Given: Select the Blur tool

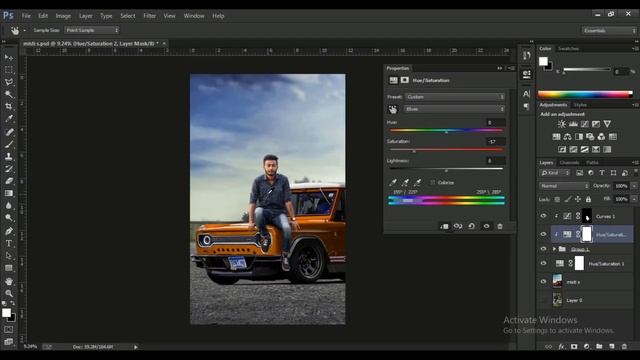Looking at the screenshot, I should (9, 205).
